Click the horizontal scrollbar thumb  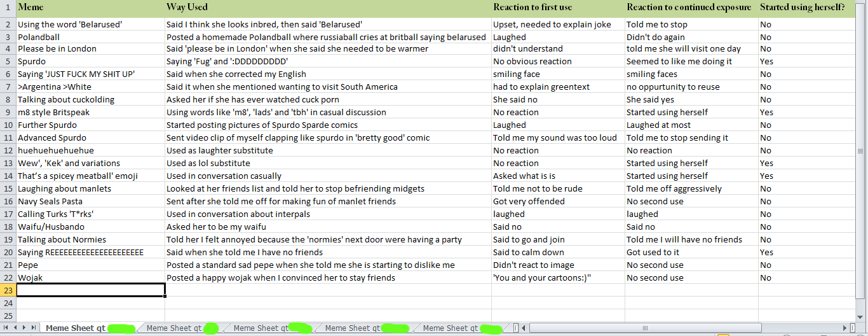pyautogui.click(x=646, y=328)
